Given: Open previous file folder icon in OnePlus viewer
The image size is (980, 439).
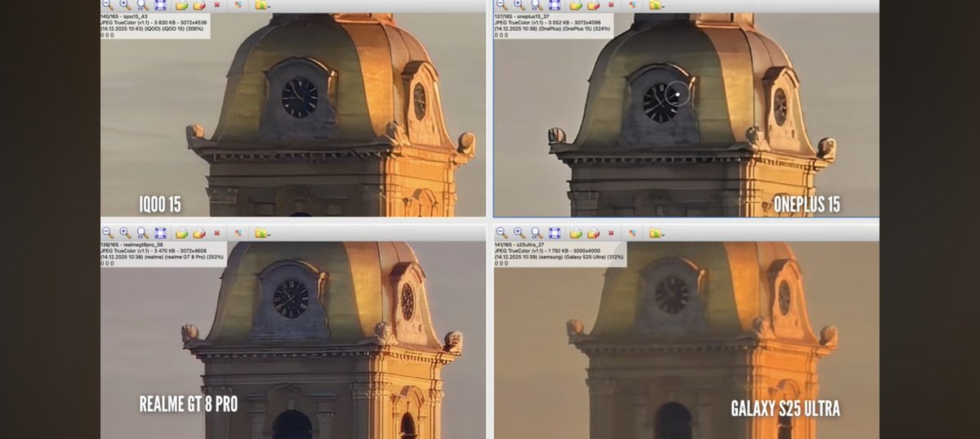Looking at the screenshot, I should point(575,4).
